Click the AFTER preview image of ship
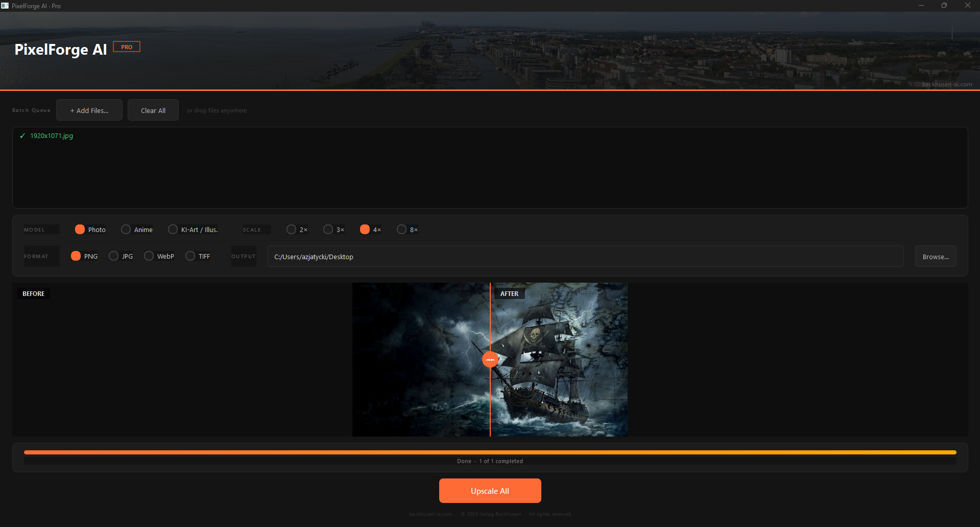This screenshot has width=980, height=527. (559, 360)
